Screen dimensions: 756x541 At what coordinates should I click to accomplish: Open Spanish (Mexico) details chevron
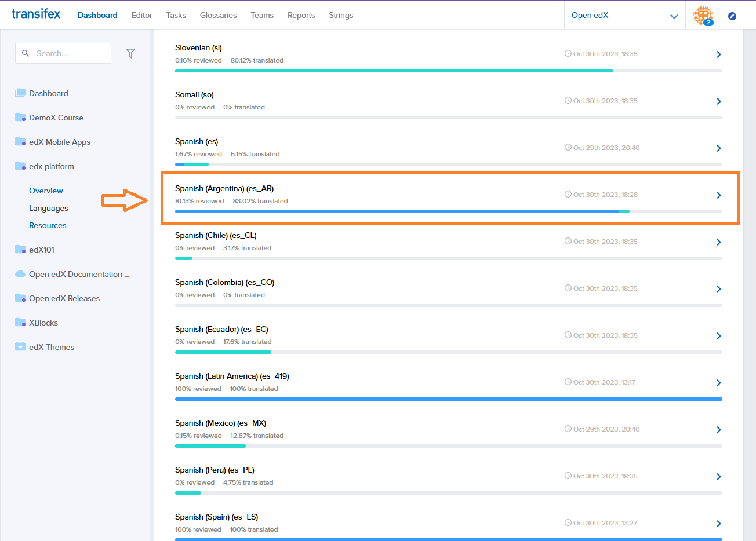pos(718,430)
